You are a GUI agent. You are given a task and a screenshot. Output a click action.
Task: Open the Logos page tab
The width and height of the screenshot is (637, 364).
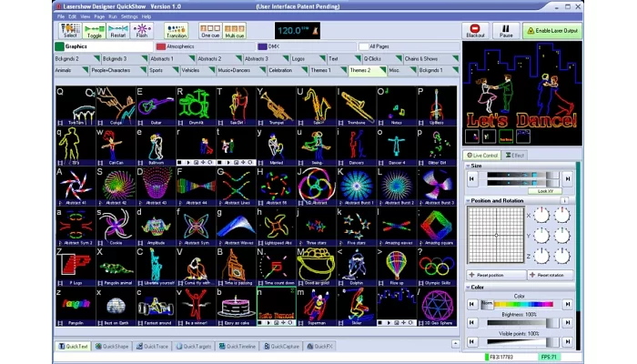tap(308, 58)
